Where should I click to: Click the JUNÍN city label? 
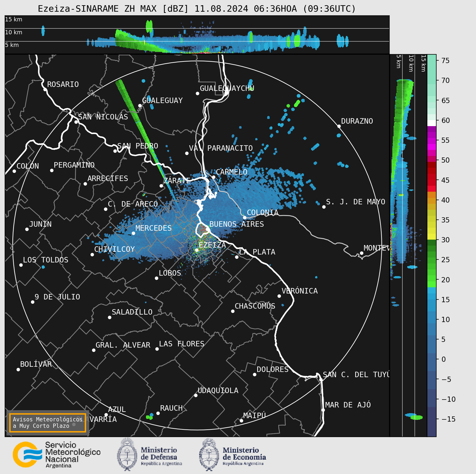40,224
